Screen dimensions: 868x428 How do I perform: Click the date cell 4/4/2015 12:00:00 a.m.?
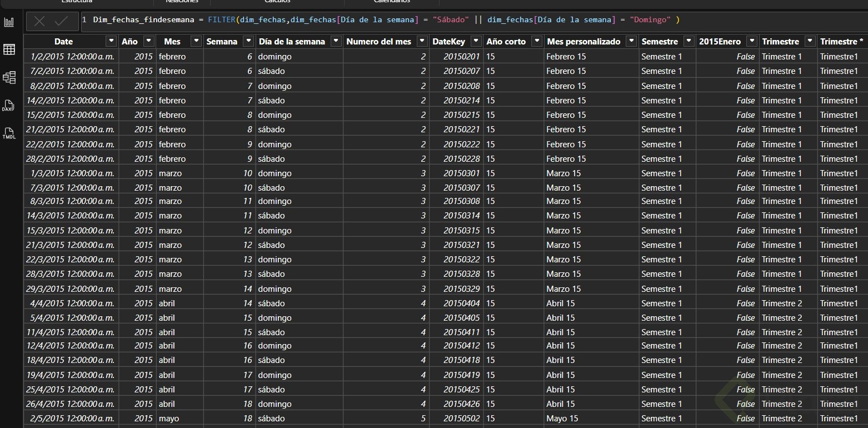(71, 303)
